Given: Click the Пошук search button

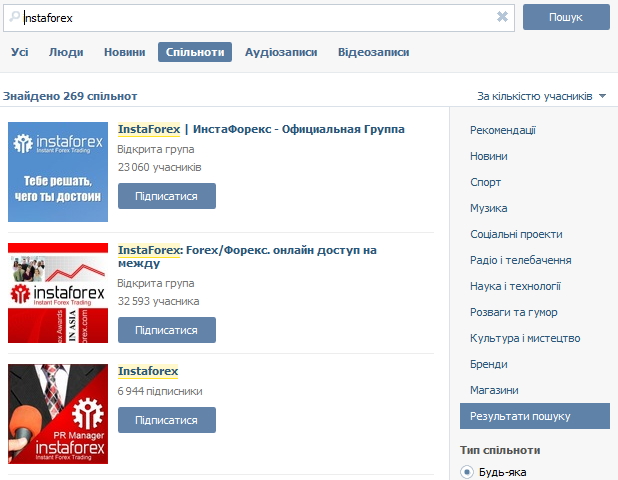Looking at the screenshot, I should pos(566,17).
